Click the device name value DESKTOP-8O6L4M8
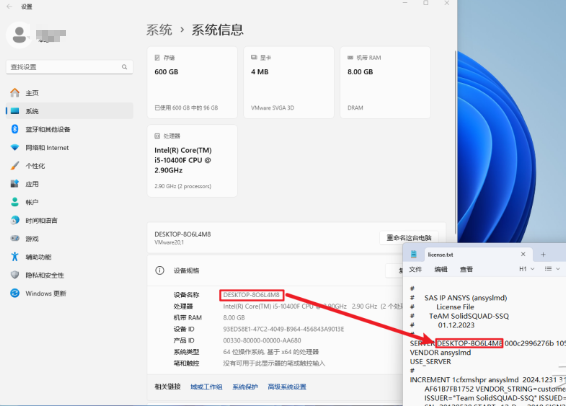Screen dimensions: 566x407 pos(251,295)
